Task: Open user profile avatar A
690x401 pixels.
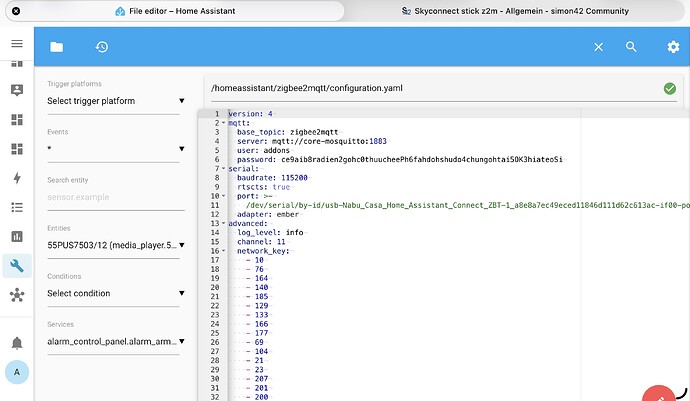Action: click(17, 372)
